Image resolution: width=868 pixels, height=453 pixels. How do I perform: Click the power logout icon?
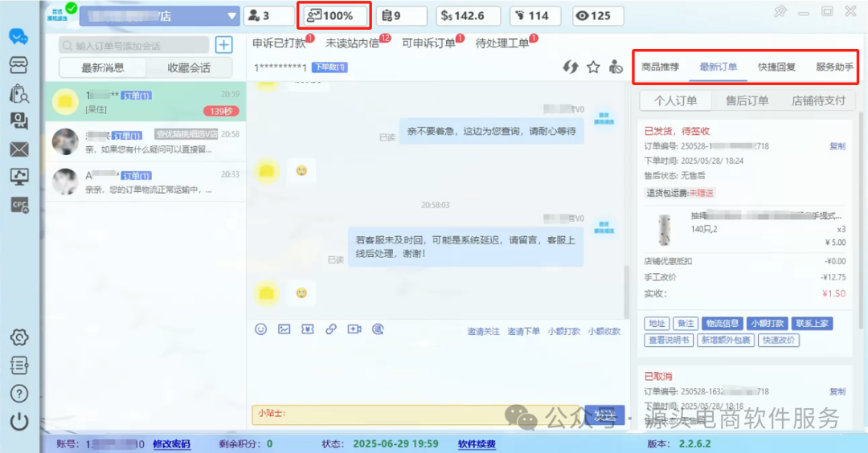[18, 422]
